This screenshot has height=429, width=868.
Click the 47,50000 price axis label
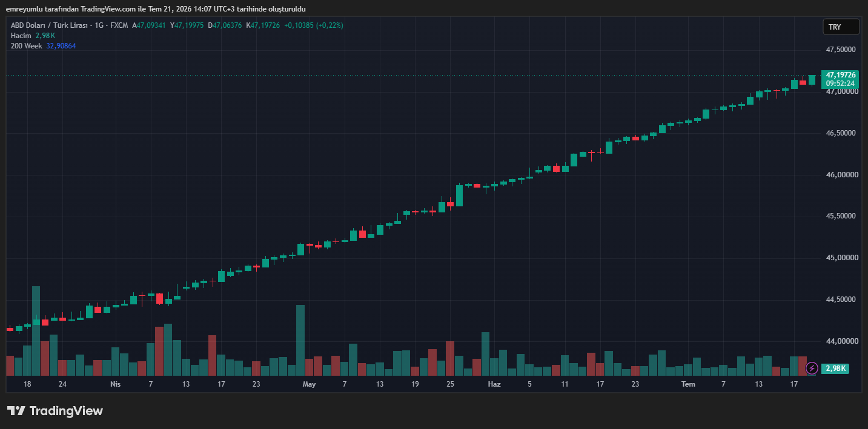click(x=842, y=50)
